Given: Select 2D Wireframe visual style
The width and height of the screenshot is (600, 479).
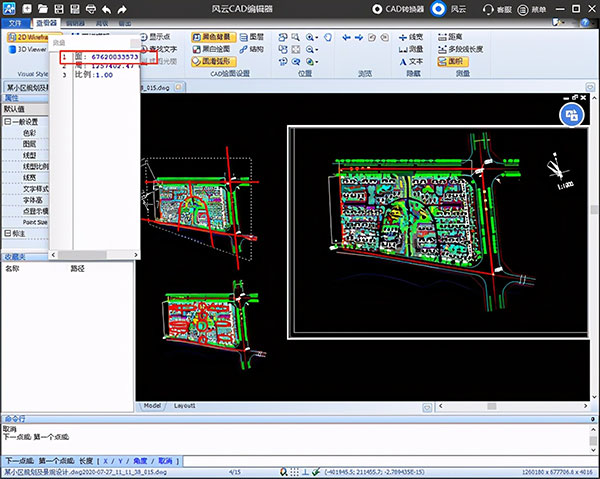Looking at the screenshot, I should [28, 37].
